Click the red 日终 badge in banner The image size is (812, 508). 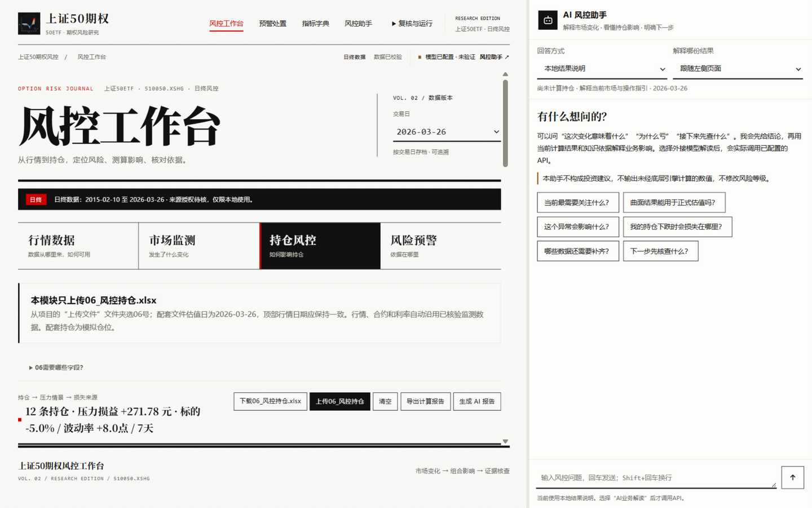(x=36, y=199)
